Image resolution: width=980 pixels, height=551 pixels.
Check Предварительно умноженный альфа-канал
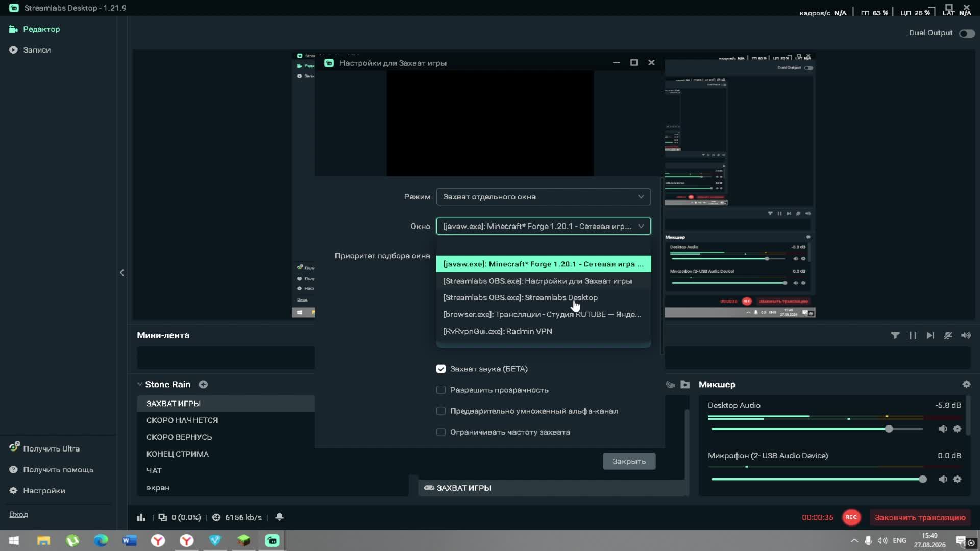(x=441, y=411)
